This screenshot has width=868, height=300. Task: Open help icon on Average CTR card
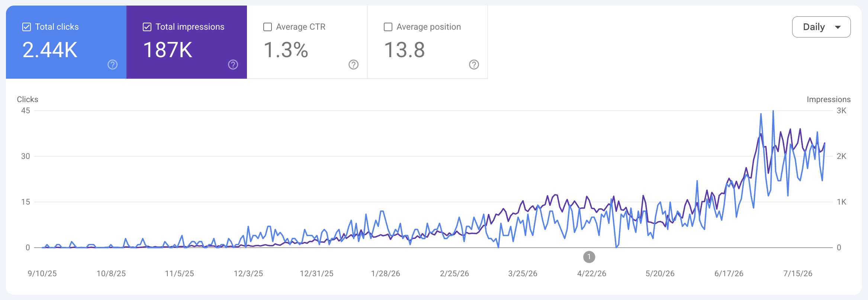[354, 65]
